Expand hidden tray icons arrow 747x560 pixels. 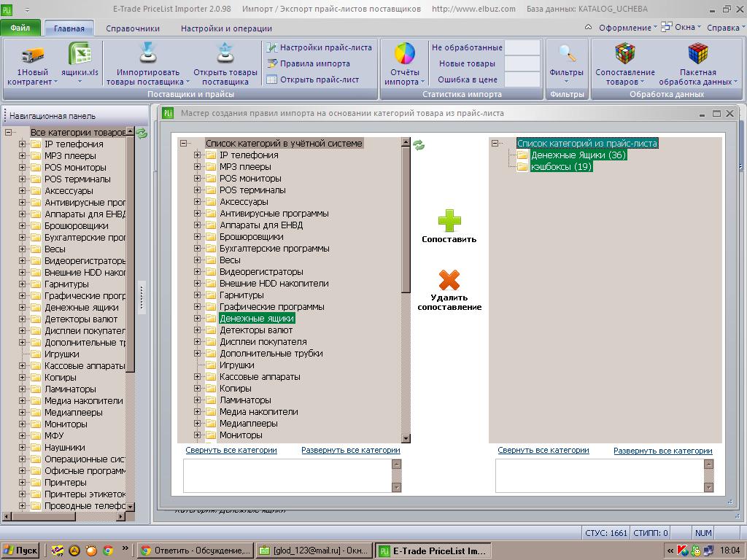click(670, 551)
